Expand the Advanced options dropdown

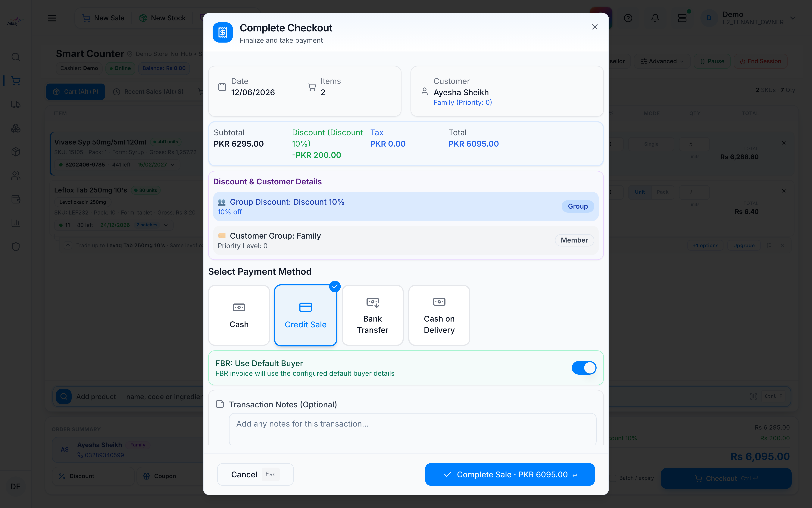click(662, 62)
